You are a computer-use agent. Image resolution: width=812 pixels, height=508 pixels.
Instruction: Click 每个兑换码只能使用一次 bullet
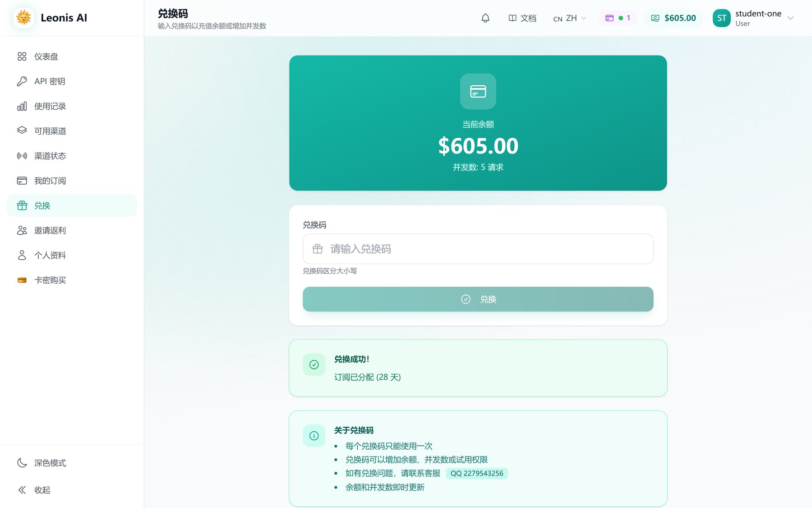coord(389,446)
